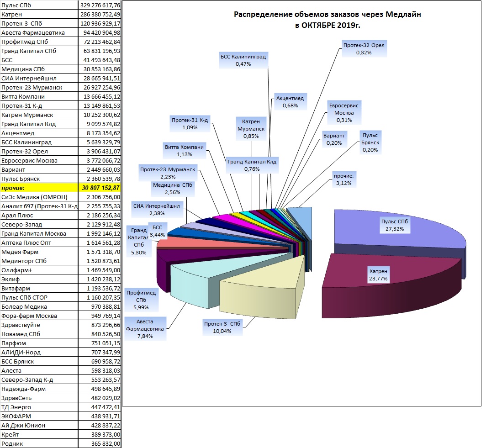
Task: Select the Катрен row name cell
Action: pos(39,14)
